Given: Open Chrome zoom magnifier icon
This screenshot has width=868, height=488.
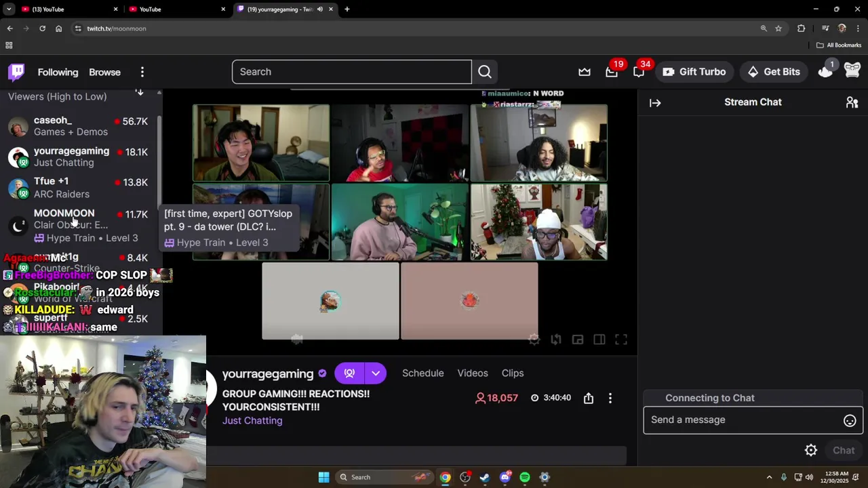Looking at the screenshot, I should (764, 28).
